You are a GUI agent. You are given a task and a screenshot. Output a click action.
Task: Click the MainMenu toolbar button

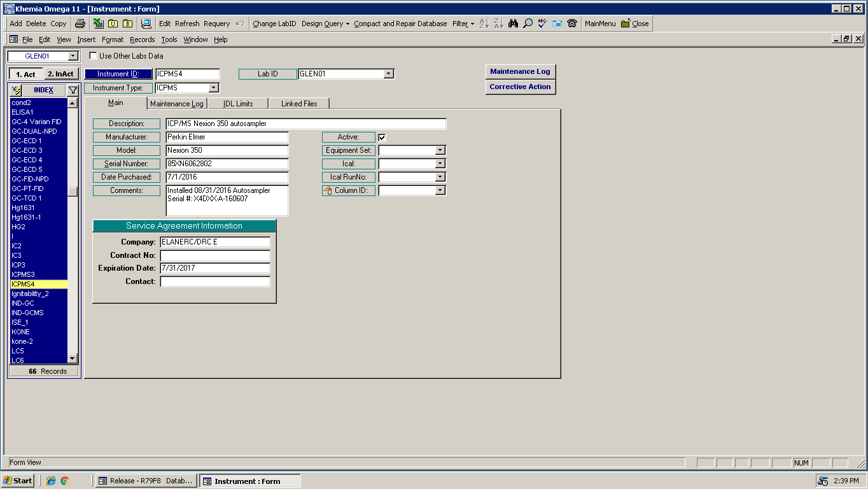(600, 24)
